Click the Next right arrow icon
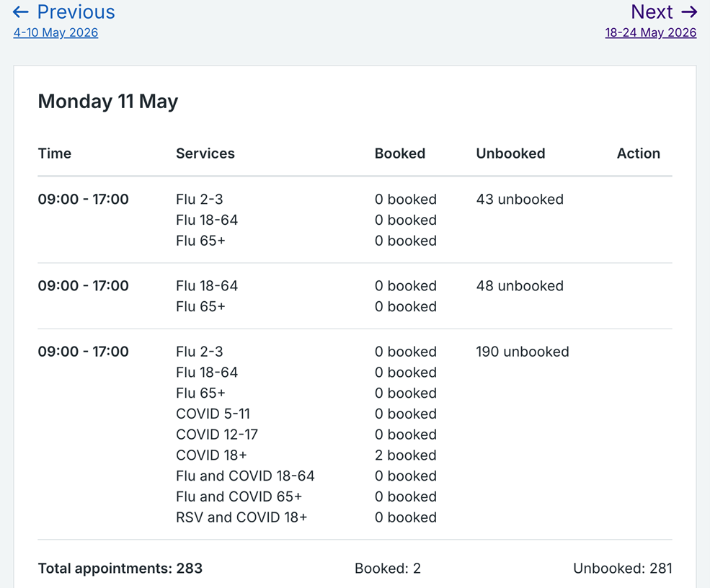 pyautogui.click(x=688, y=12)
